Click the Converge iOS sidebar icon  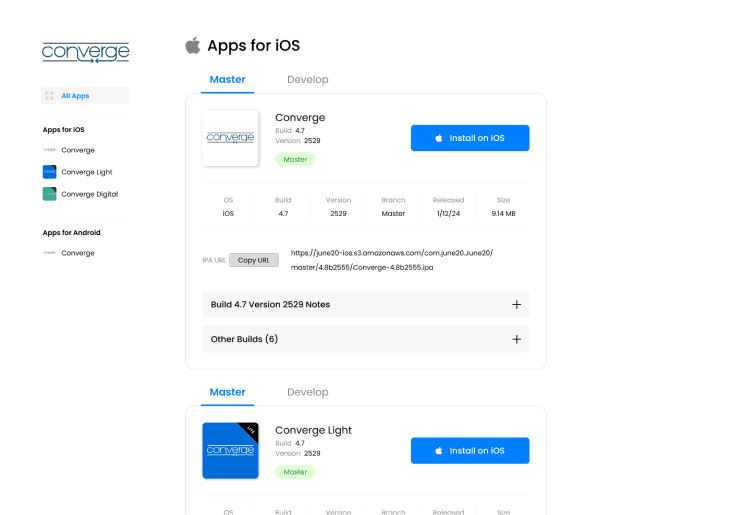49,150
